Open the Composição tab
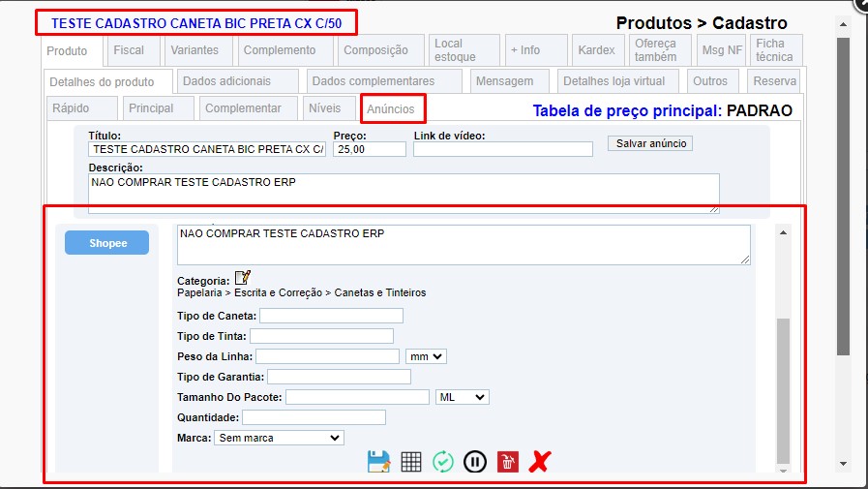Viewport: 868px width, 489px height. (381, 50)
